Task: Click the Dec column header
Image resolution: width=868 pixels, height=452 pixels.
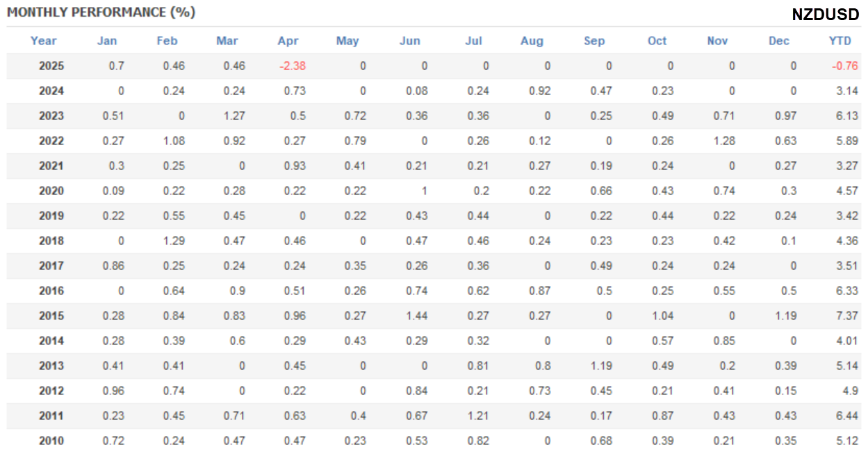Action: pyautogui.click(x=779, y=41)
